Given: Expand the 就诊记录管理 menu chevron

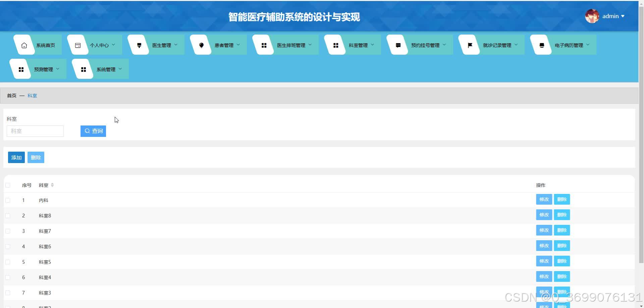Looking at the screenshot, I should point(516,45).
